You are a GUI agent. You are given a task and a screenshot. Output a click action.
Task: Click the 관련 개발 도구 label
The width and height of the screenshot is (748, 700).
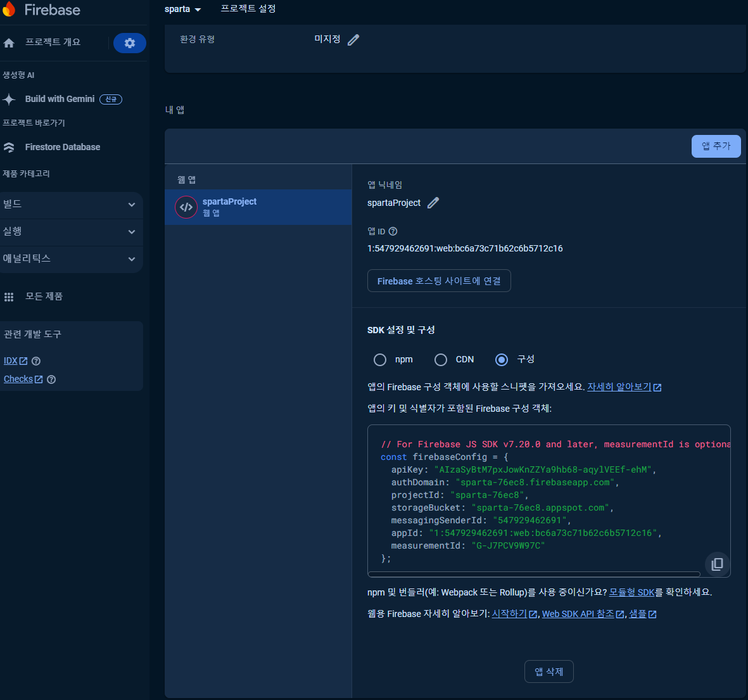(x=32, y=334)
